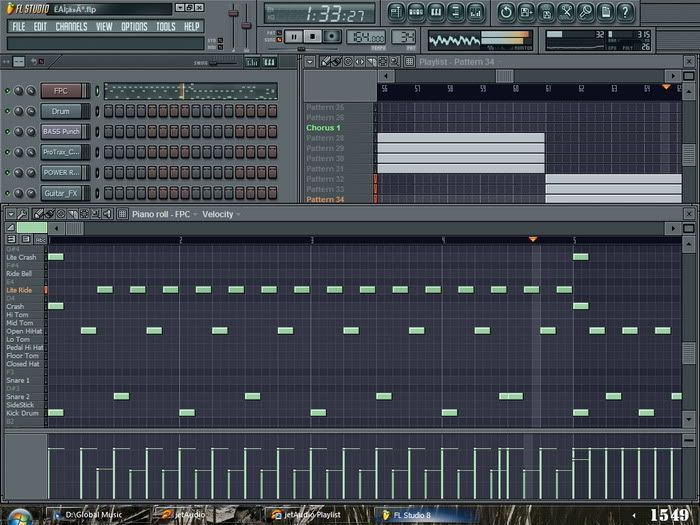
Task: Open the TOOLS menu
Action: click(166, 27)
